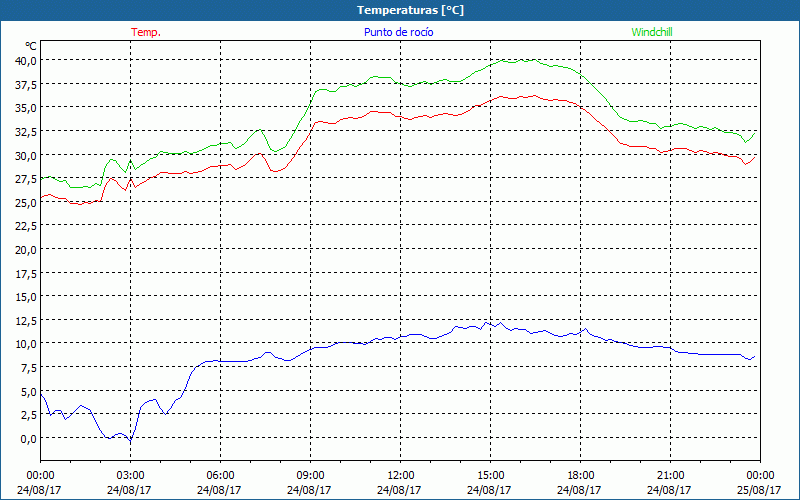Image resolution: width=800 pixels, height=500 pixels.
Task: Click the 09:00 time axis label
Action: pyautogui.click(x=310, y=476)
